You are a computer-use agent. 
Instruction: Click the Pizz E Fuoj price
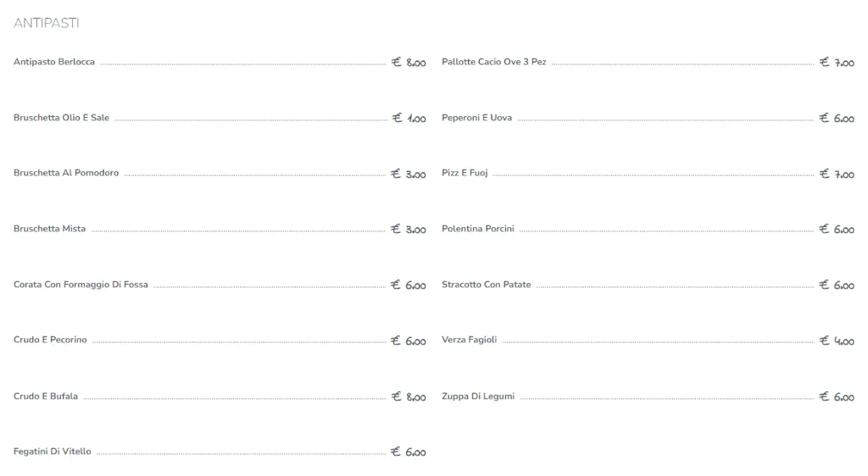[837, 174]
